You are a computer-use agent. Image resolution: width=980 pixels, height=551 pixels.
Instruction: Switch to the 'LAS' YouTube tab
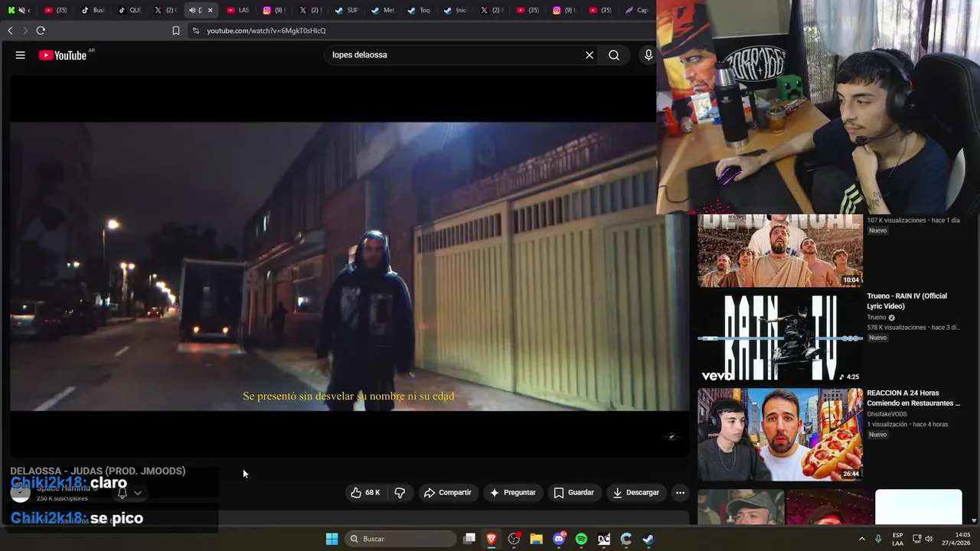point(237,10)
